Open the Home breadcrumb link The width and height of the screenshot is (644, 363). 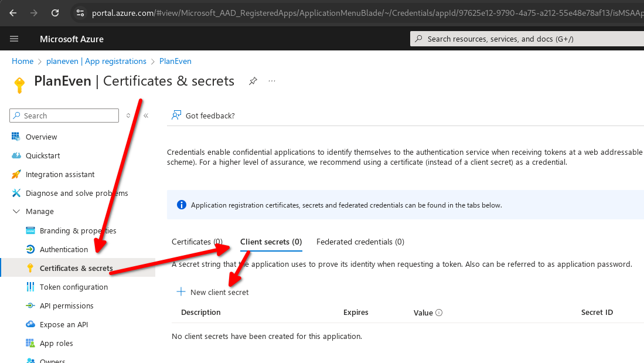[x=23, y=61]
